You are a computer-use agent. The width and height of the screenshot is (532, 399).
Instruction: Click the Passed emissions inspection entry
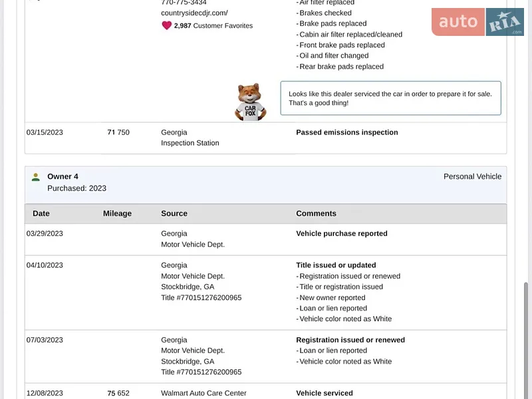[x=346, y=132]
